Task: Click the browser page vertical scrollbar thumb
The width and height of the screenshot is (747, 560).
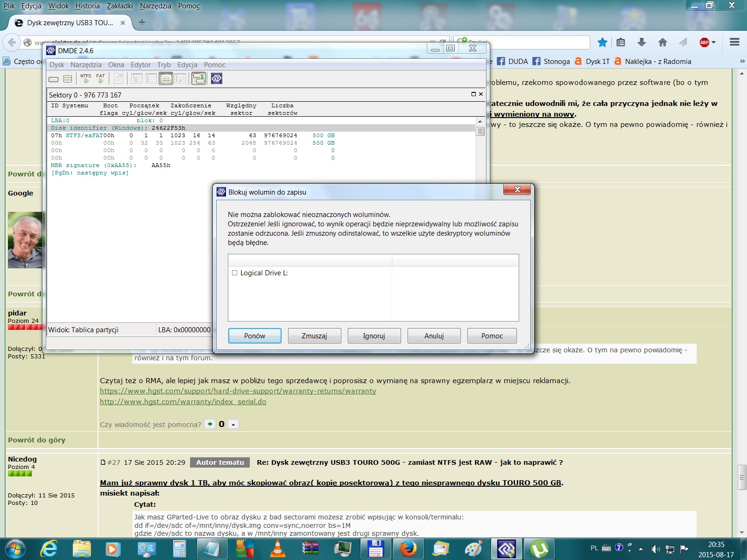Action: [x=741, y=477]
